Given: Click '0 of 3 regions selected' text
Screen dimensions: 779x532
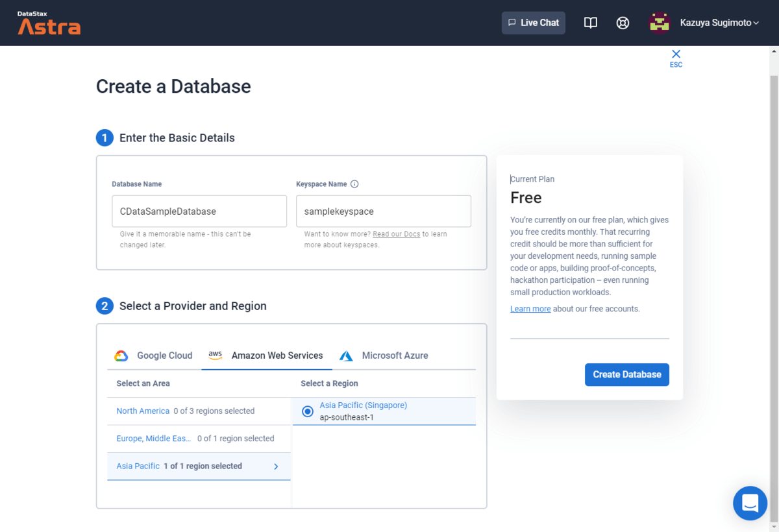Looking at the screenshot, I should click(214, 411).
